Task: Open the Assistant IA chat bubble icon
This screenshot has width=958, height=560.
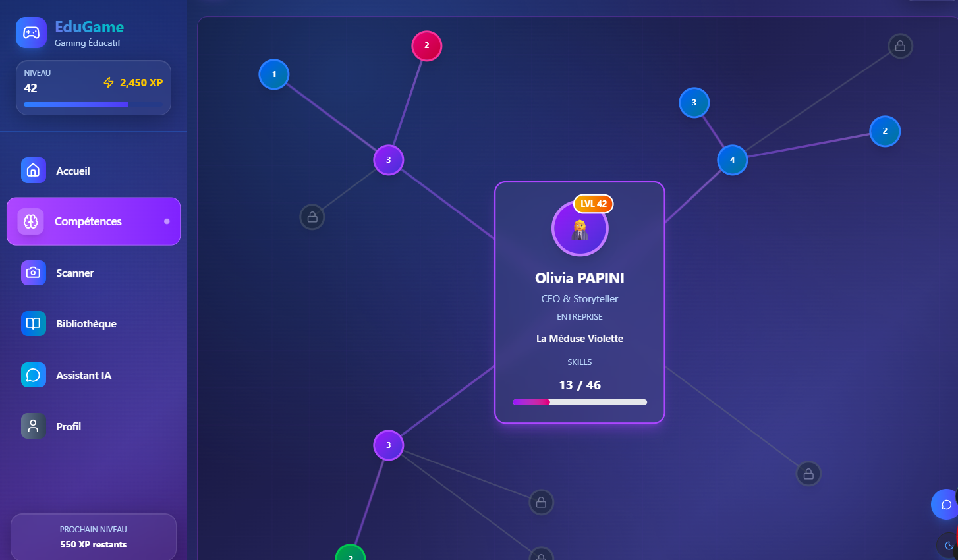Action: point(33,375)
